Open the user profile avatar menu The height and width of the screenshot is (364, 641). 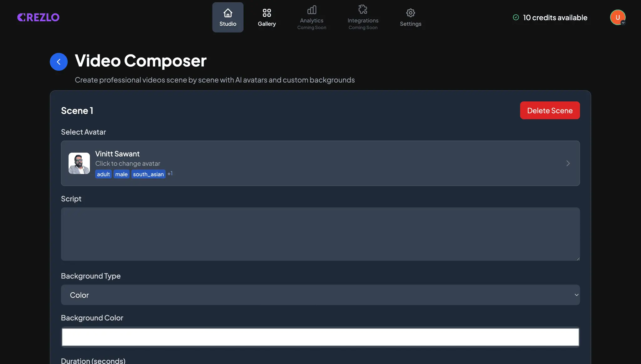[618, 17]
